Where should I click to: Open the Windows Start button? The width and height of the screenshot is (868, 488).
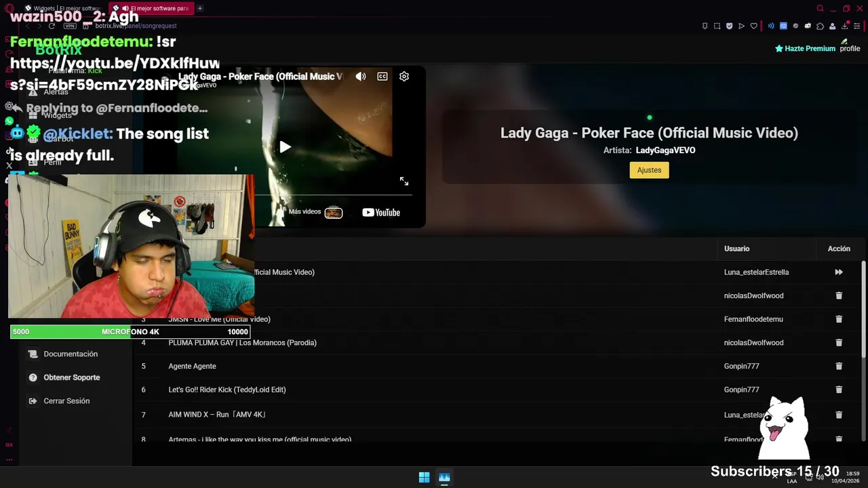424,478
